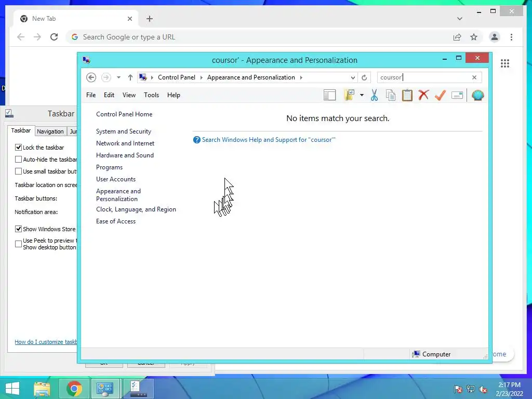Open Windows Start button
The height and width of the screenshot is (399, 532).
pyautogui.click(x=12, y=389)
